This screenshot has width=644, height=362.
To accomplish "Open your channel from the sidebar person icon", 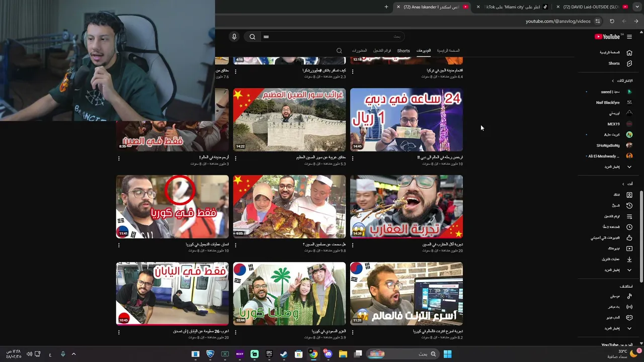I will click(629, 195).
